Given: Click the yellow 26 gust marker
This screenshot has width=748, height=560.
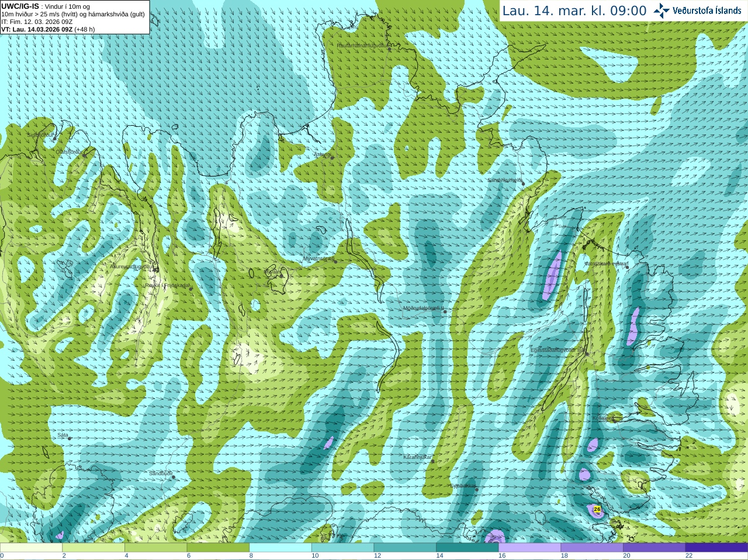Looking at the screenshot, I should point(597,510).
